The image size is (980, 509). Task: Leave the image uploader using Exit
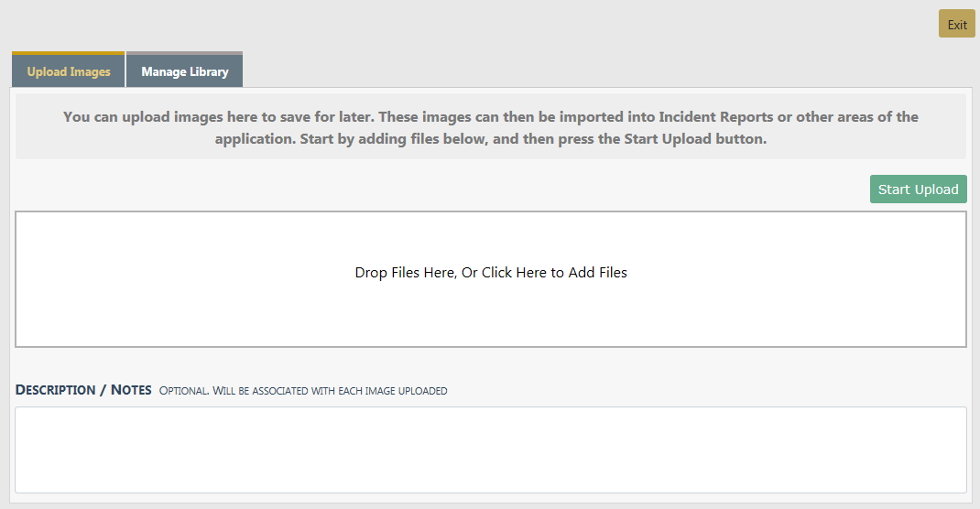[956, 25]
